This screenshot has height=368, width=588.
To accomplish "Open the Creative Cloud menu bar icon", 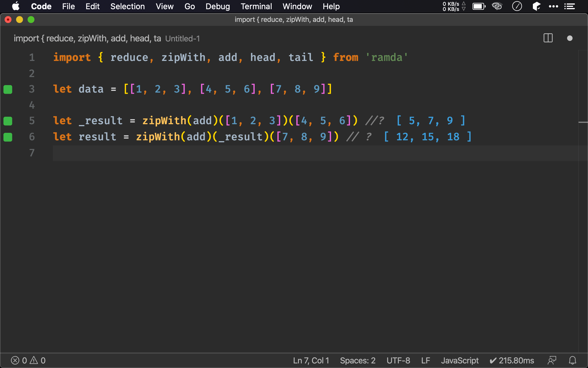I will click(497, 6).
